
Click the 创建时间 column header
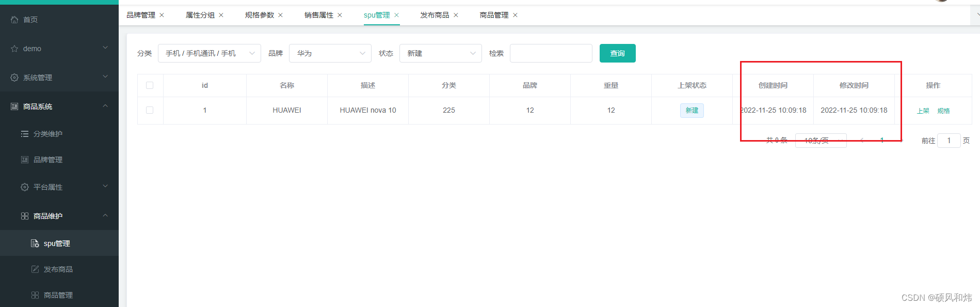(x=773, y=85)
